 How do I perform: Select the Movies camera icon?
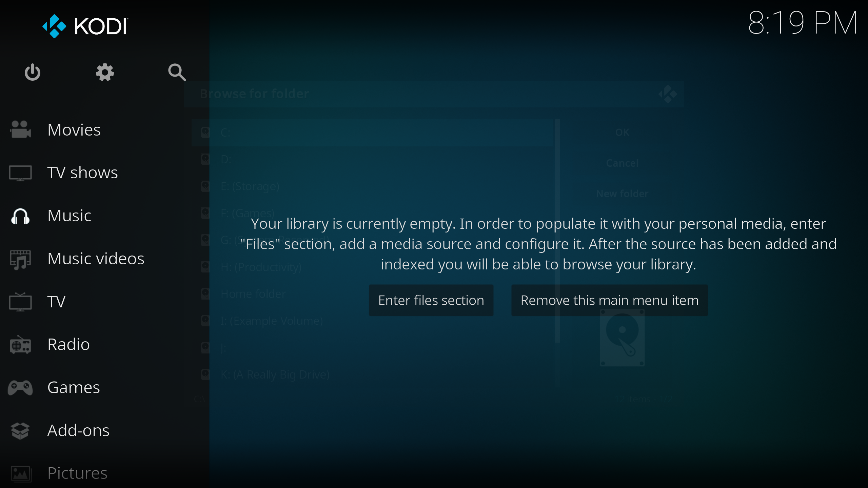pyautogui.click(x=20, y=129)
